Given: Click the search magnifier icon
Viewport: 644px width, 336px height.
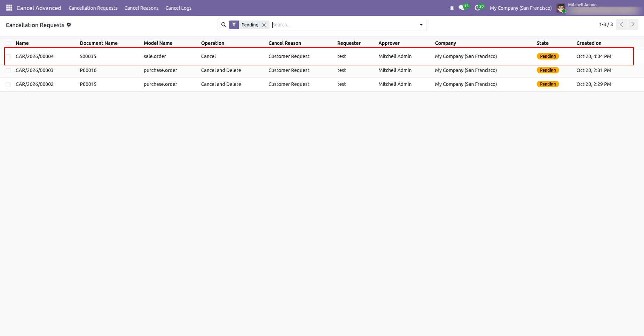Looking at the screenshot, I should 224,25.
